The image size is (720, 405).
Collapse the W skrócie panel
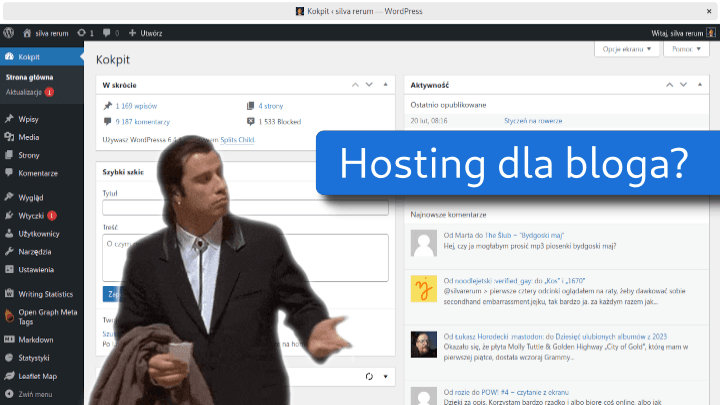point(386,85)
